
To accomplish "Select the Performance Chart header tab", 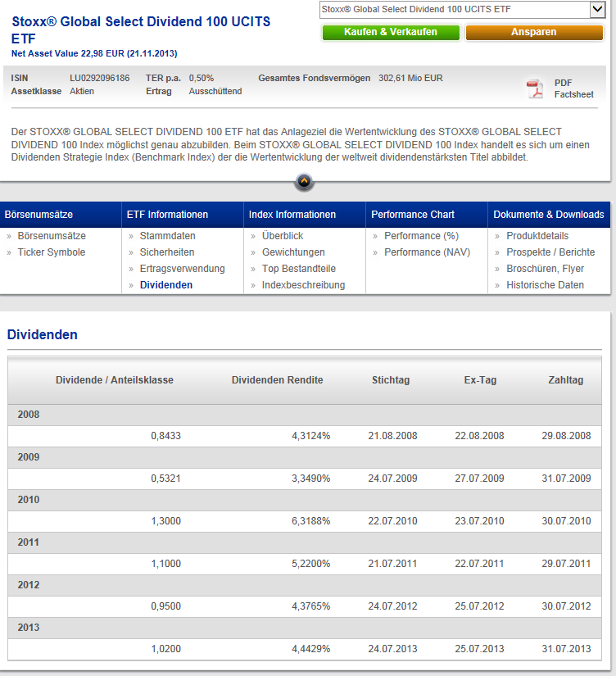I will tap(427, 214).
